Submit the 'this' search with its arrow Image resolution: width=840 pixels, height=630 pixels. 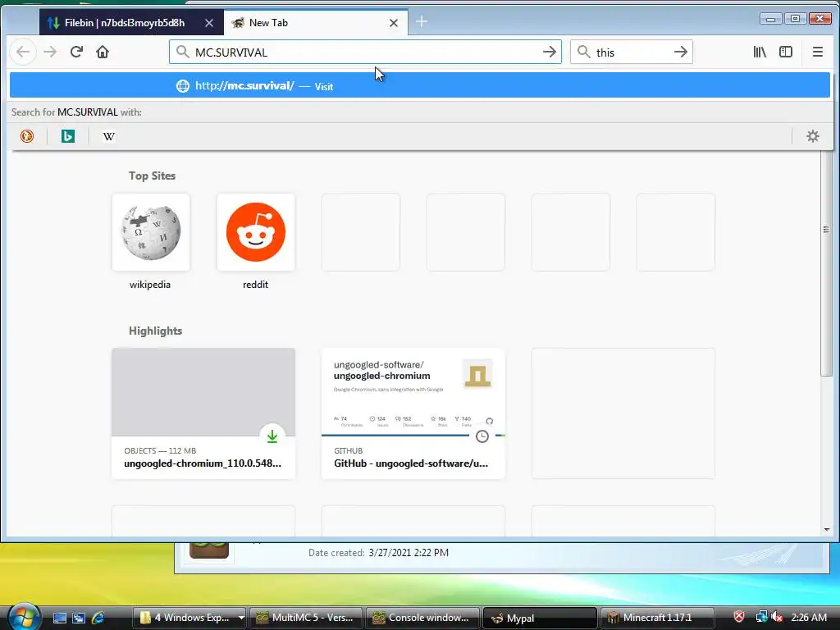tap(680, 52)
